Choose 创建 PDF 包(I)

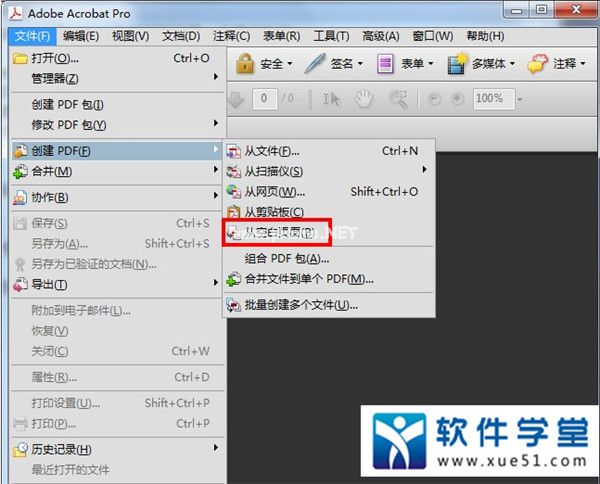117,105
